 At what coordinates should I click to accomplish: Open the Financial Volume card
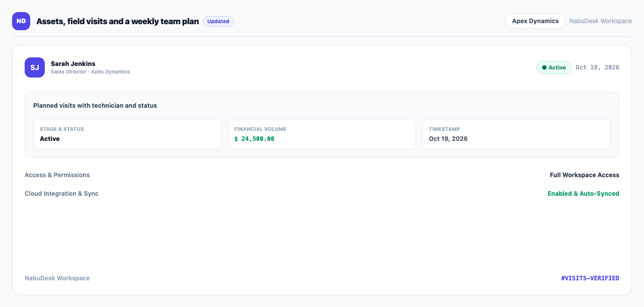322,134
